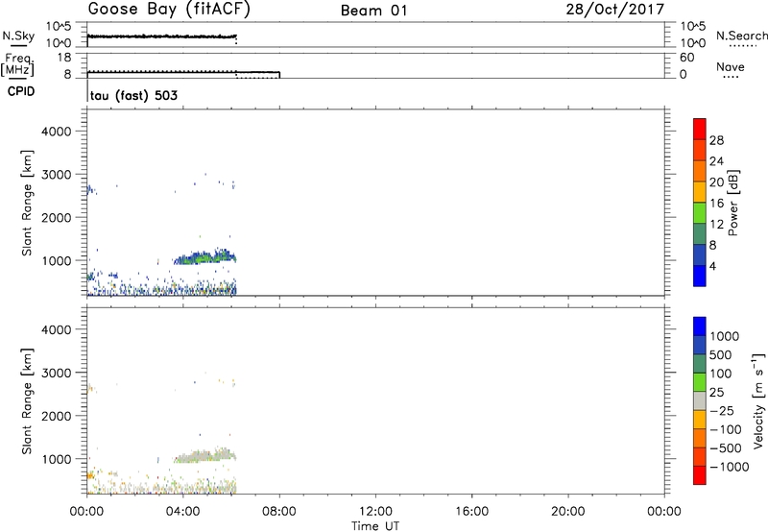The width and height of the screenshot is (768, 532).
Task: Select the "-1000" label on the velocity colorbar
Action: 730,467
